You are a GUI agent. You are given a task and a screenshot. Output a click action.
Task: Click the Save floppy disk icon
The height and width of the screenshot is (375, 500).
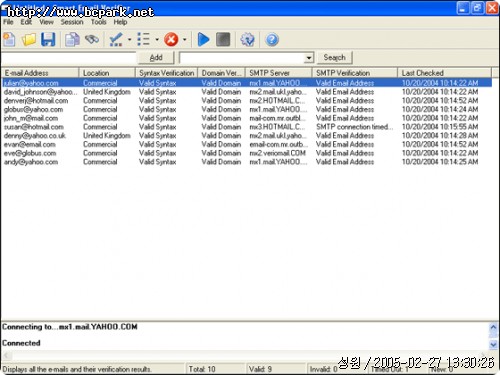tap(48, 40)
